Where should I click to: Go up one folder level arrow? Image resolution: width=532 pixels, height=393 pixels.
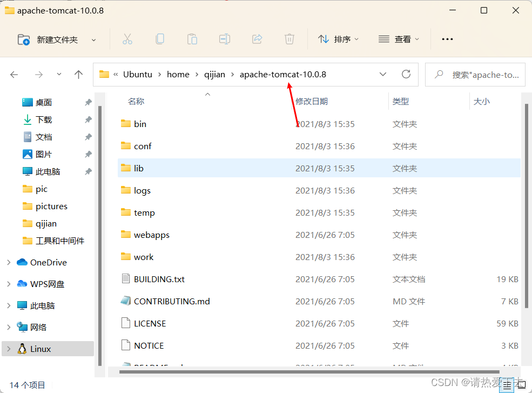tap(78, 75)
